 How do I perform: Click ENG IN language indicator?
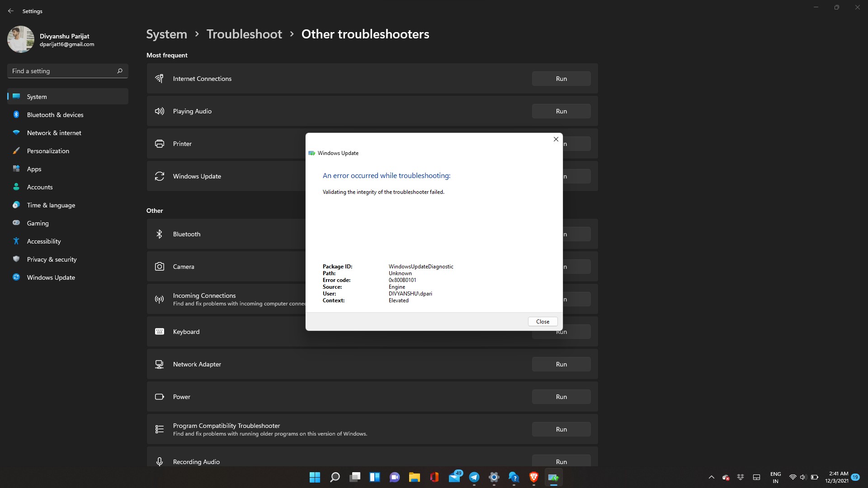pyautogui.click(x=775, y=477)
